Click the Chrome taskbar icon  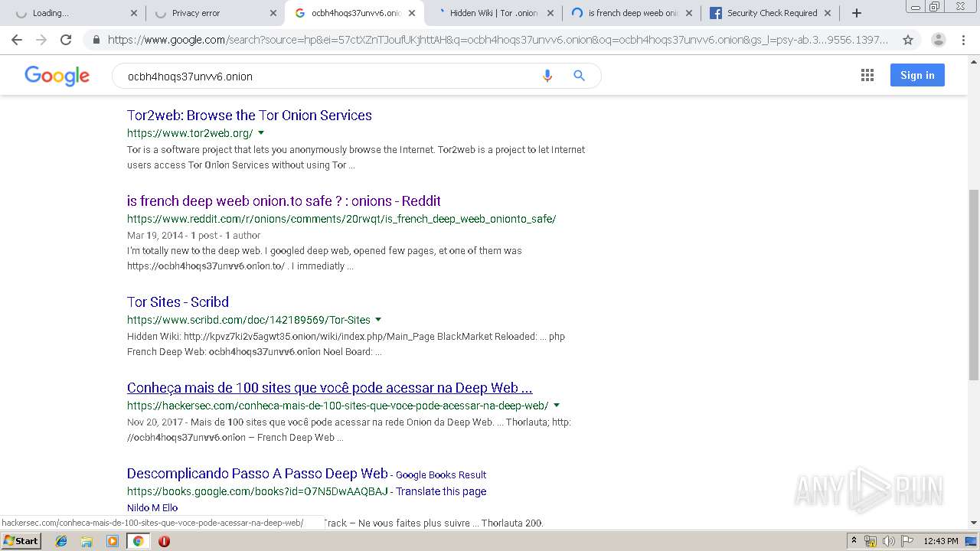[x=138, y=541]
